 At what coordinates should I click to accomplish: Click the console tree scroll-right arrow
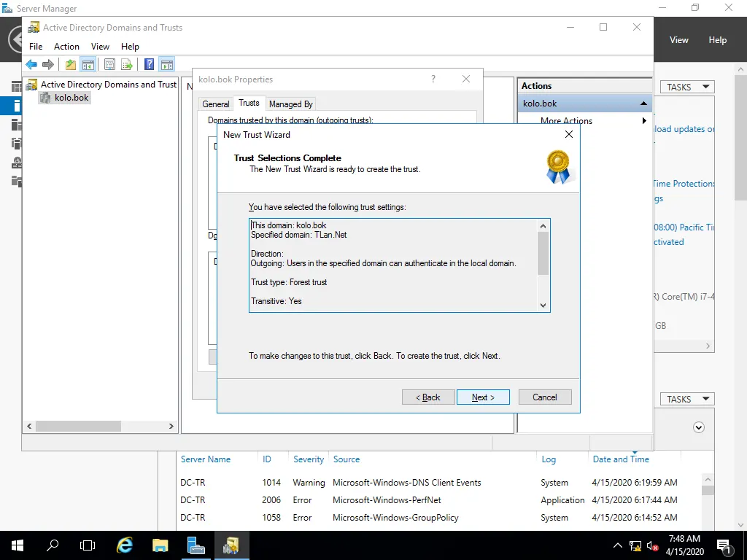[171, 426]
